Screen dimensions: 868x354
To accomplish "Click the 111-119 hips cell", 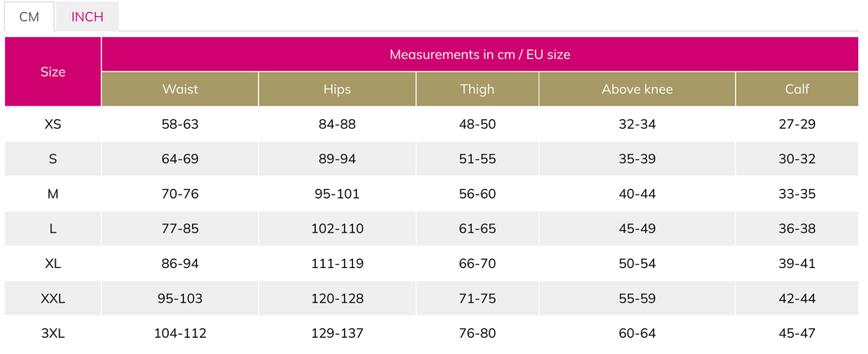I will click(x=337, y=264).
